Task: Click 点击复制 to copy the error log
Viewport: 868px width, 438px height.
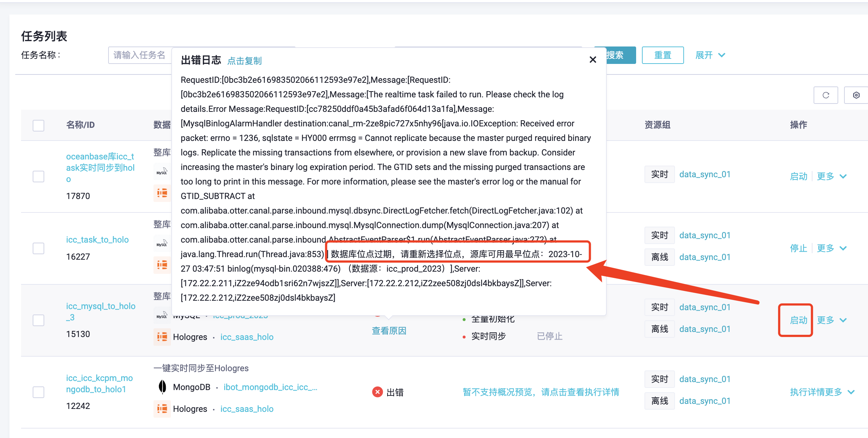Action: coord(244,61)
